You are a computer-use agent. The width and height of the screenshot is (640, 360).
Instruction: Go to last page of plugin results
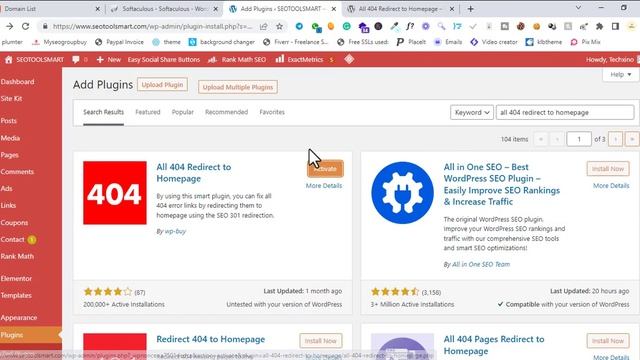click(632, 139)
